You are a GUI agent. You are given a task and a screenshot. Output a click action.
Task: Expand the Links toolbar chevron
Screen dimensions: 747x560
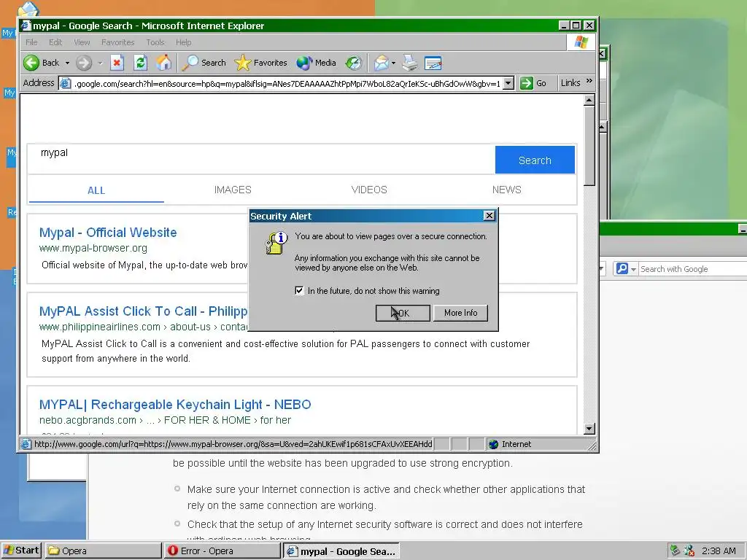[x=589, y=81]
